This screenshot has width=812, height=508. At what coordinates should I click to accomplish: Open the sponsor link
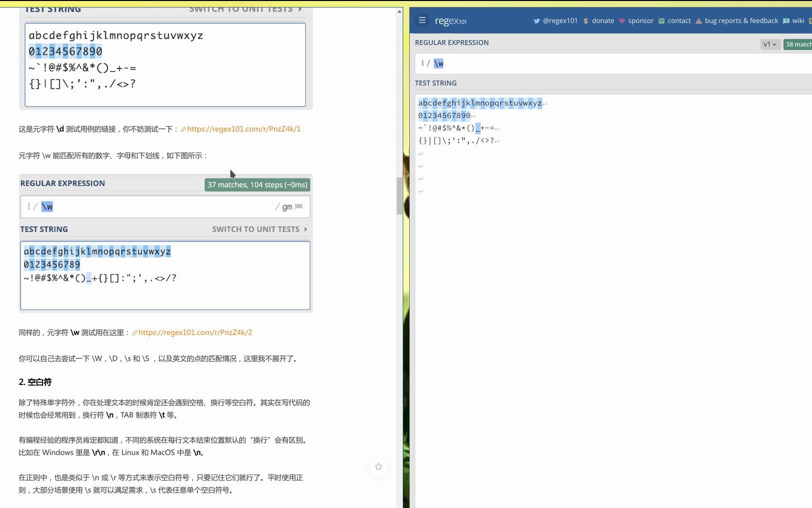pyautogui.click(x=641, y=21)
